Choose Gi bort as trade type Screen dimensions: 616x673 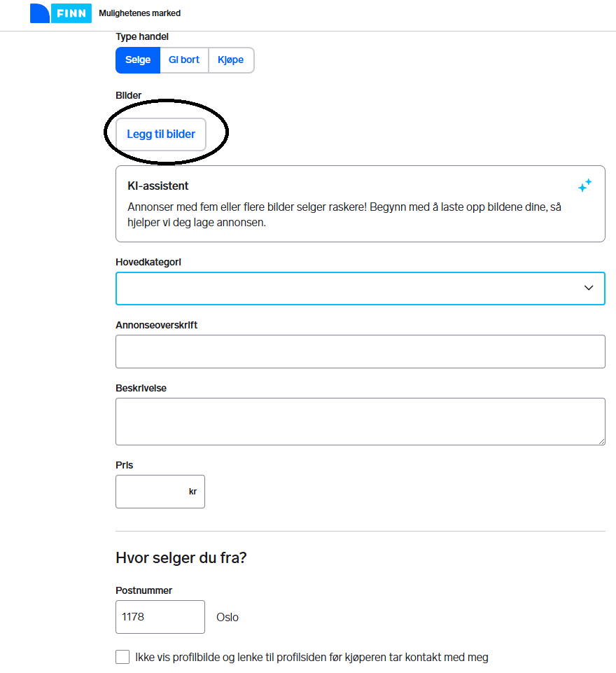[184, 60]
